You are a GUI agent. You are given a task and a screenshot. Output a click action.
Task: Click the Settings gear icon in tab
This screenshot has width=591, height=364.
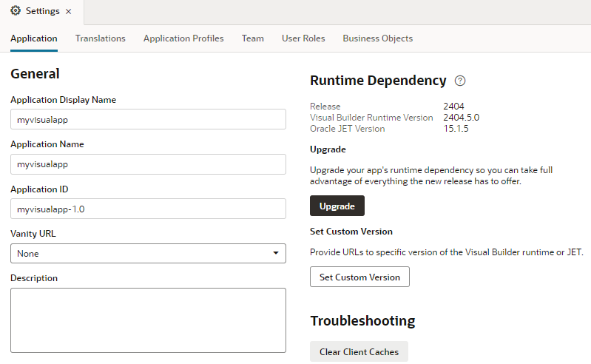(16, 11)
